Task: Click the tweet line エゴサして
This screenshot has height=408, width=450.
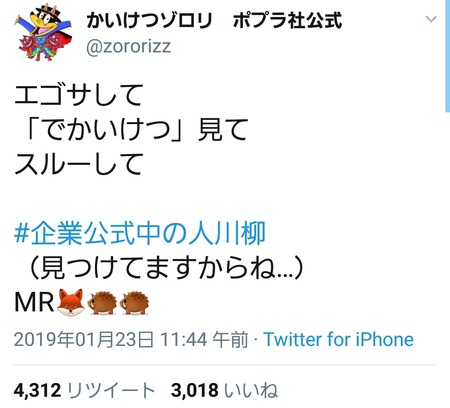Action: click(79, 95)
